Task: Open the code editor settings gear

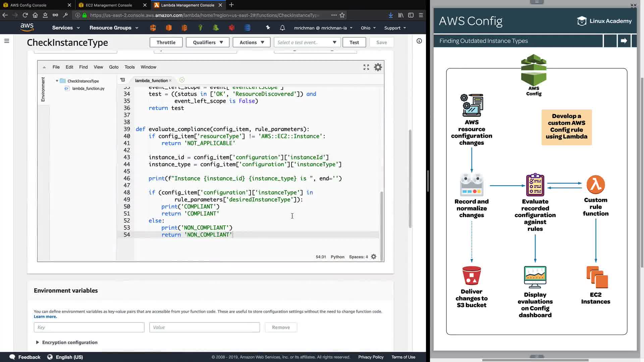Action: (x=378, y=67)
